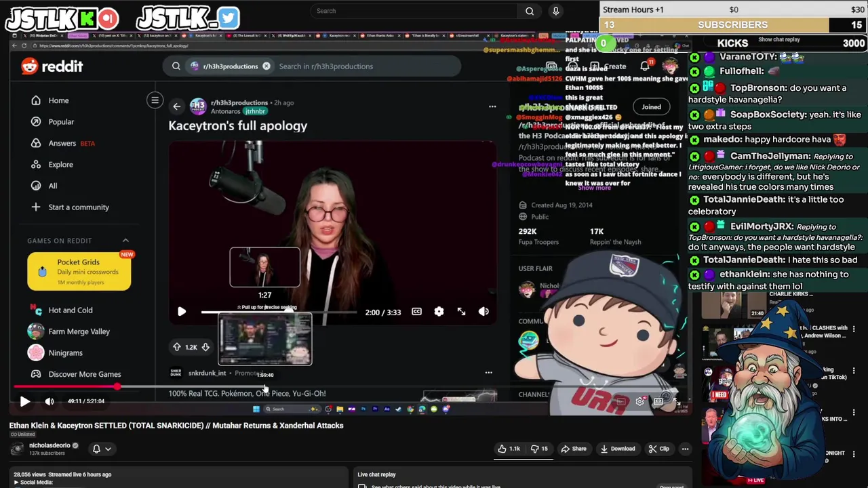The width and height of the screenshot is (868, 488).
Task: Play the Reddit video of Kaceytron's apology
Action: [182, 312]
